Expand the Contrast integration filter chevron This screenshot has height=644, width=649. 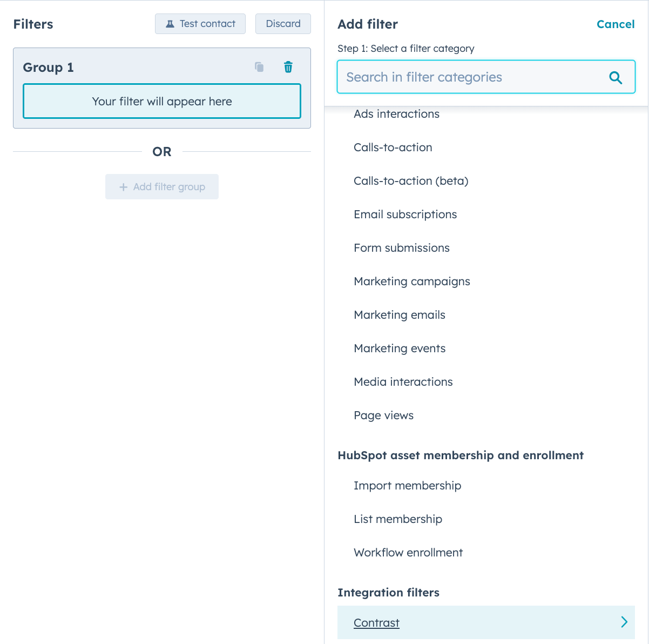(624, 622)
